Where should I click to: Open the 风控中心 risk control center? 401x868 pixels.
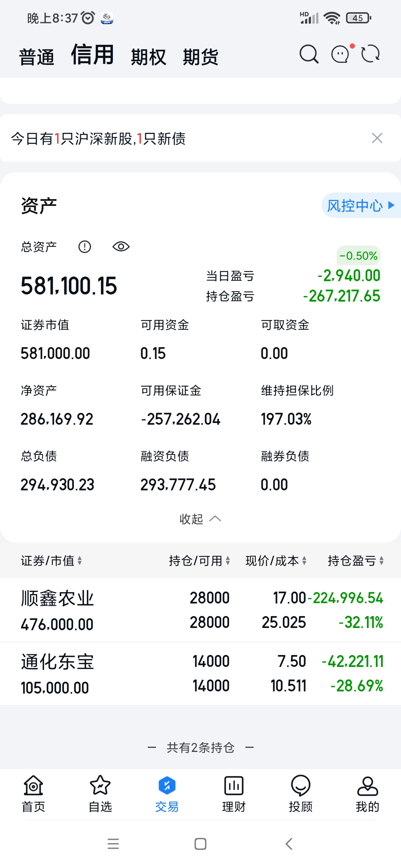coord(359,206)
